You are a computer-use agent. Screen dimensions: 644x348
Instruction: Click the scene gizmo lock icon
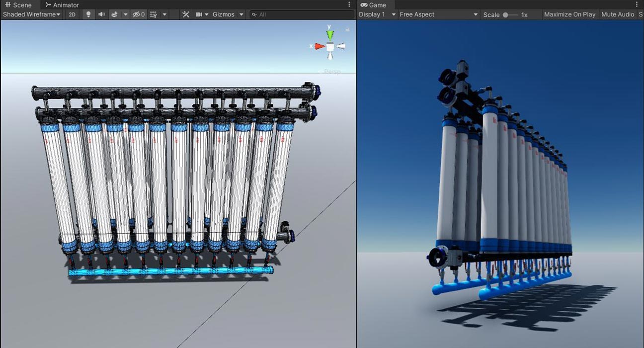(347, 30)
